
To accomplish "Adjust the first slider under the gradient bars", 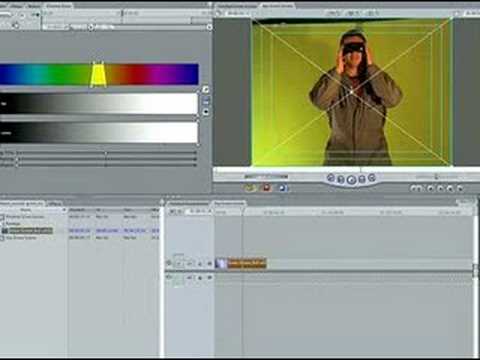I will [x=107, y=153].
